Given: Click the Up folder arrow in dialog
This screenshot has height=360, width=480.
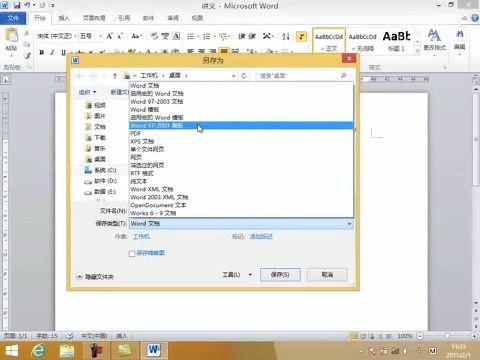Looking at the screenshot, I should [x=115, y=76].
